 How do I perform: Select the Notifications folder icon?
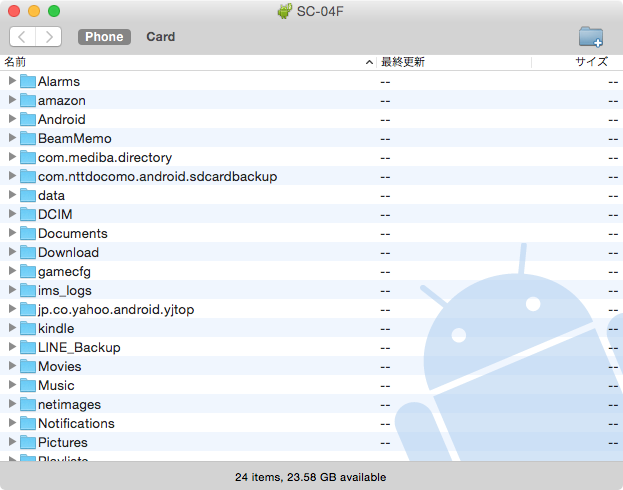pos(28,423)
